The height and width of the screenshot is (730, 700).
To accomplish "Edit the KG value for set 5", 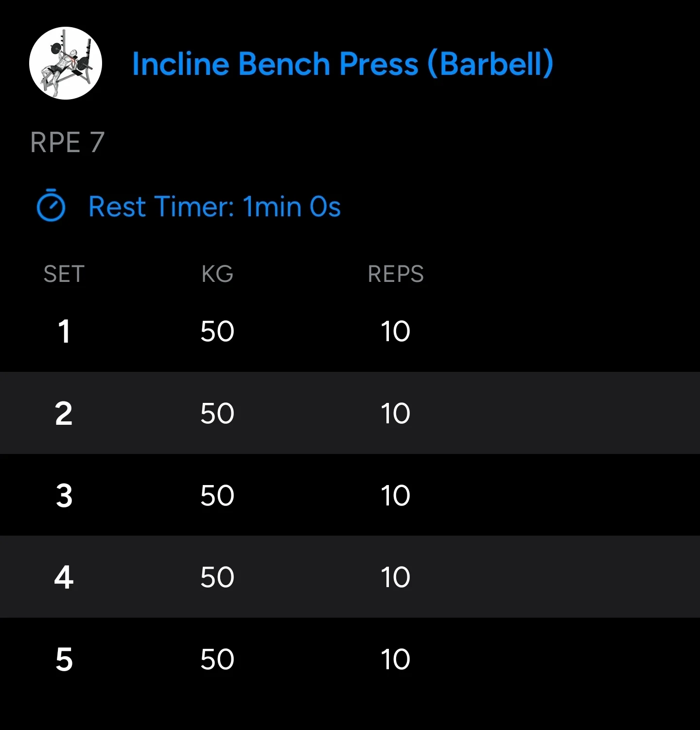I will pyautogui.click(x=217, y=660).
